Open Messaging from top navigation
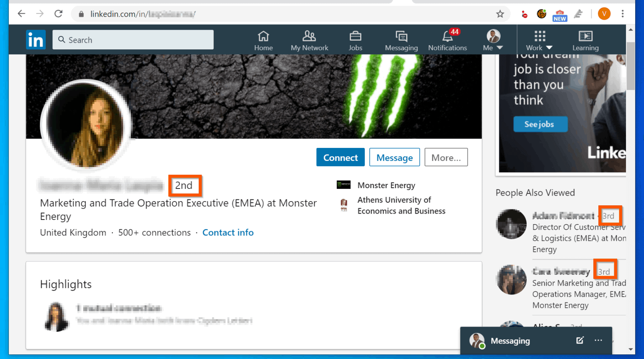 click(x=401, y=41)
